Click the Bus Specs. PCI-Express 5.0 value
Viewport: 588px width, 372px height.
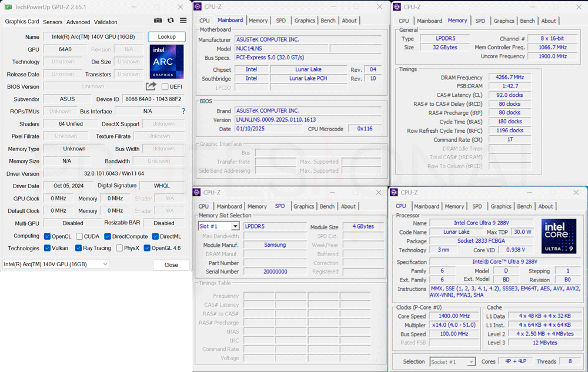[x=308, y=58]
